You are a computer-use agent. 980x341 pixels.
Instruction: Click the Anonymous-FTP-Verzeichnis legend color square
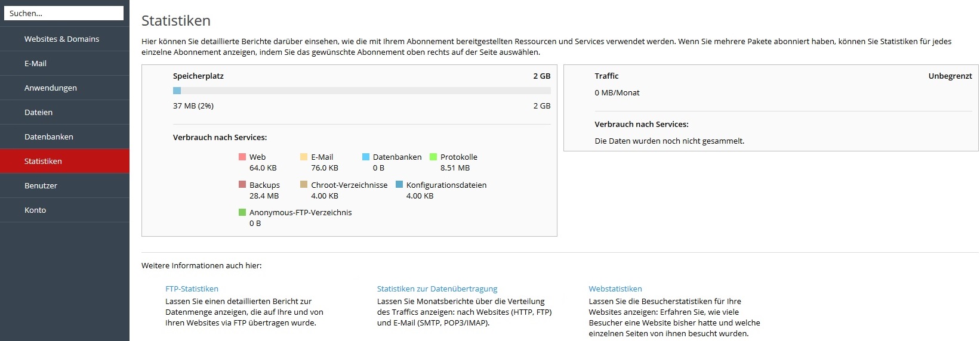point(242,212)
